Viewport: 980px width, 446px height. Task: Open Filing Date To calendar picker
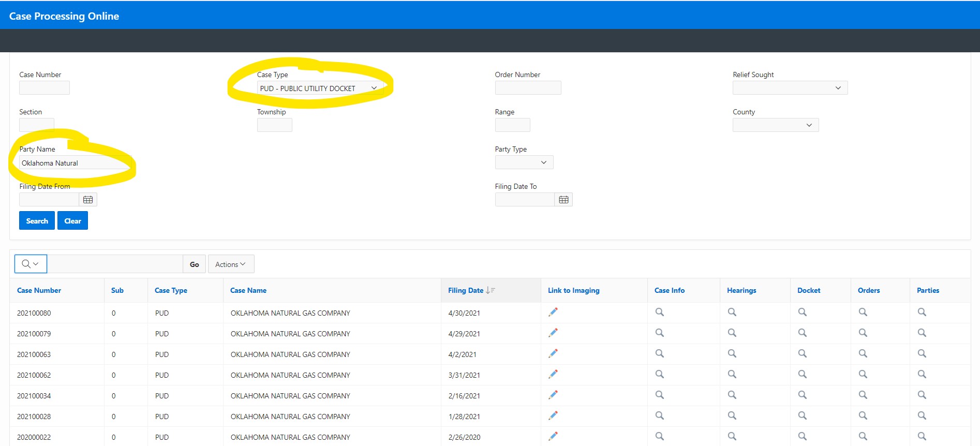[x=563, y=200]
